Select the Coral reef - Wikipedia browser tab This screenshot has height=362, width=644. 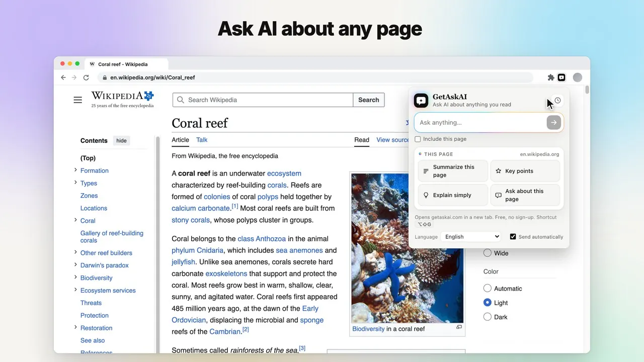[127, 64]
